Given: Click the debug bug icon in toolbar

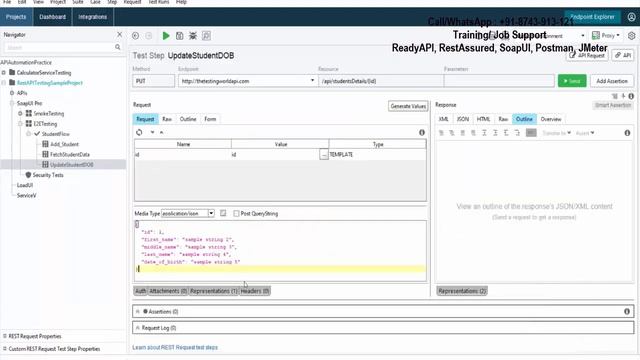Looking at the screenshot, I should (193, 36).
